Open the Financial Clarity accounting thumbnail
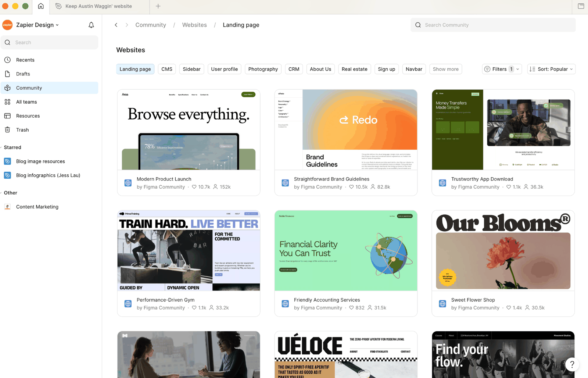 (346, 250)
